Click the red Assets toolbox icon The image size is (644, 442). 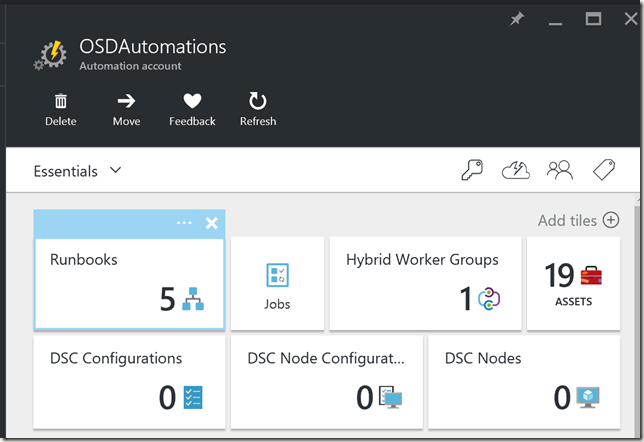tap(591, 275)
